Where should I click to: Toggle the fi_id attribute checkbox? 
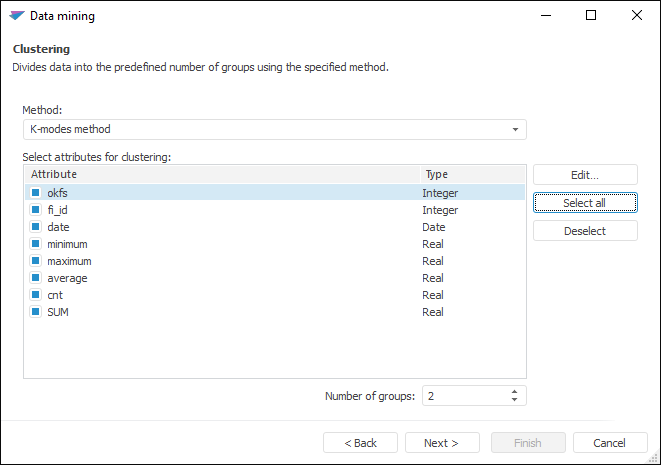pos(35,210)
